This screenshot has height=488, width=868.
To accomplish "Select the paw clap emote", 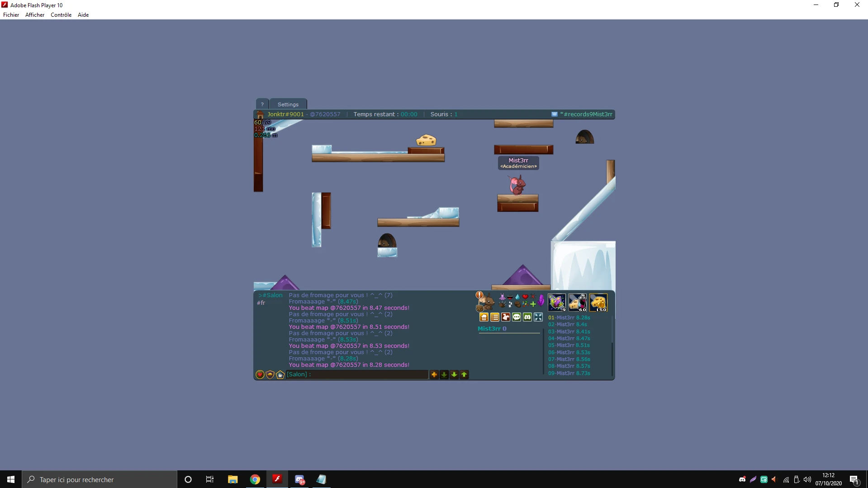I will coord(502,304).
